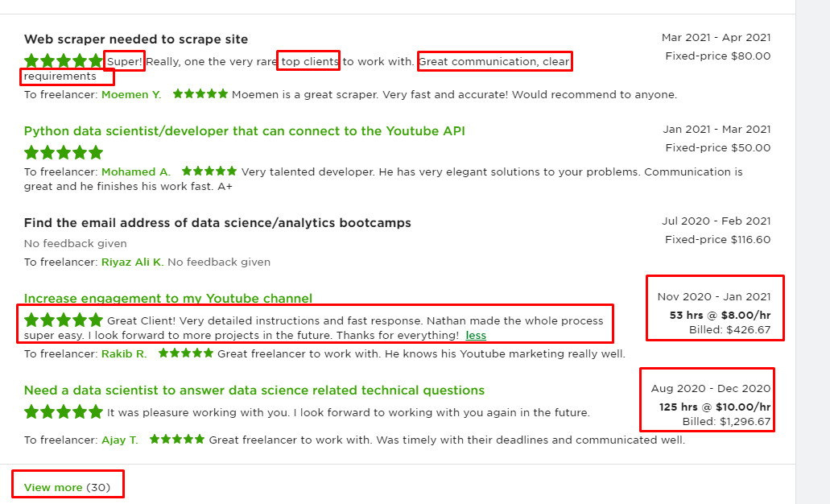The height and width of the screenshot is (504, 830).
Task: Click stars beside 'It was pleasure working' review
Action: click(64, 412)
